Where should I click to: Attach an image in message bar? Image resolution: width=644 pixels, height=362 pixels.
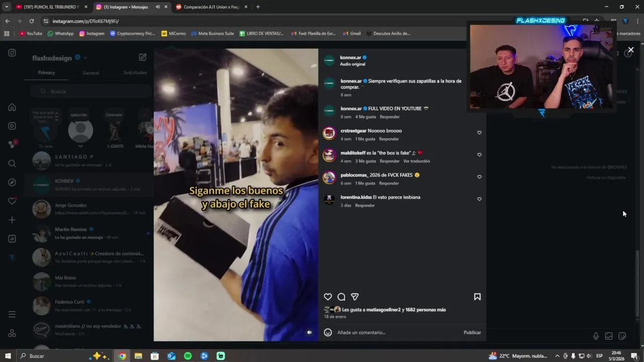click(609, 336)
